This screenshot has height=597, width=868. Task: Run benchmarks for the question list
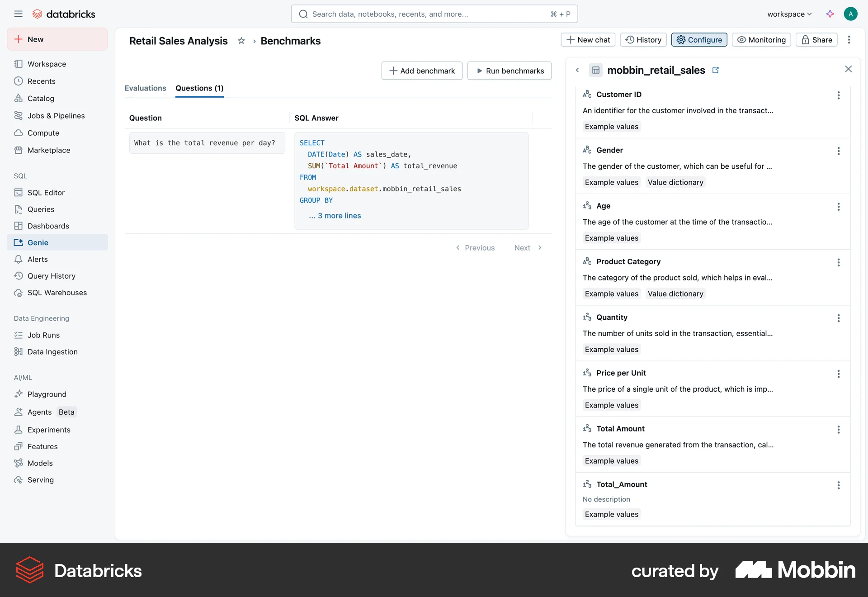click(x=509, y=71)
